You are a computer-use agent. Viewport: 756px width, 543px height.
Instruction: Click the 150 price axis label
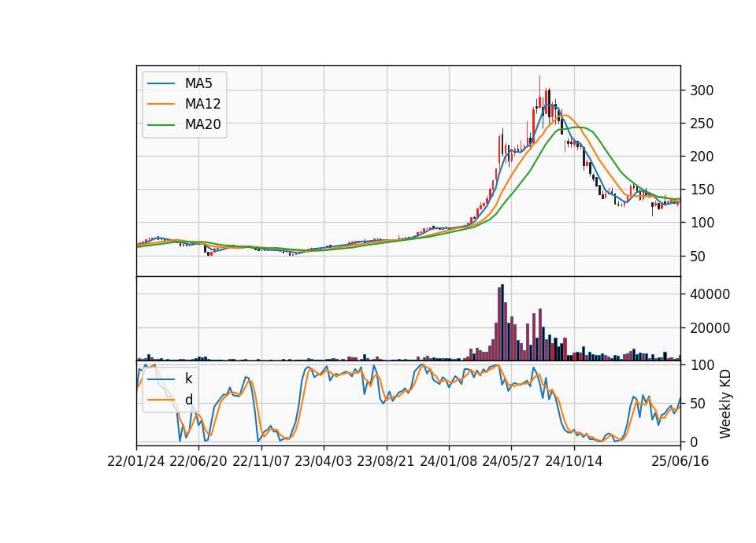(x=702, y=190)
